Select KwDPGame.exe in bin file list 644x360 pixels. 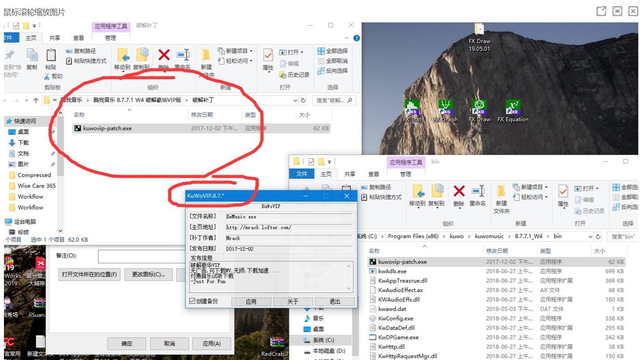(x=398, y=337)
